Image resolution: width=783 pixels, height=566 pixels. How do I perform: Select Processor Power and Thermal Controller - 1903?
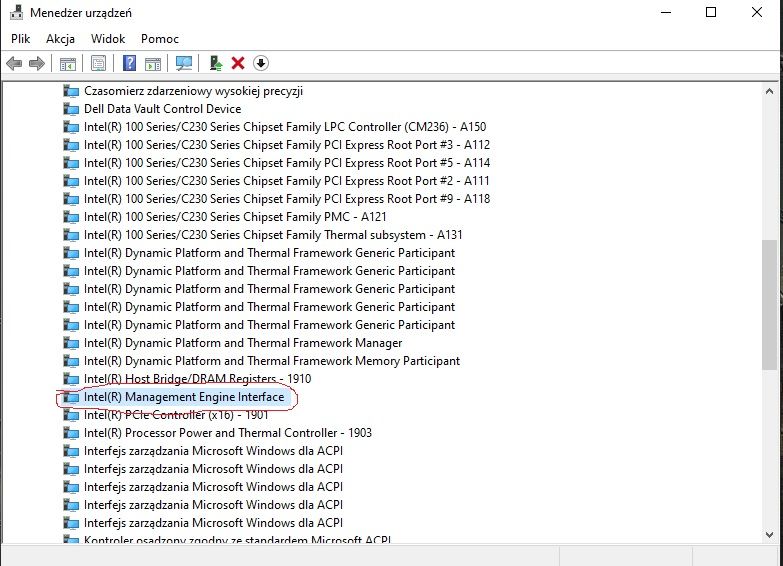pos(228,433)
